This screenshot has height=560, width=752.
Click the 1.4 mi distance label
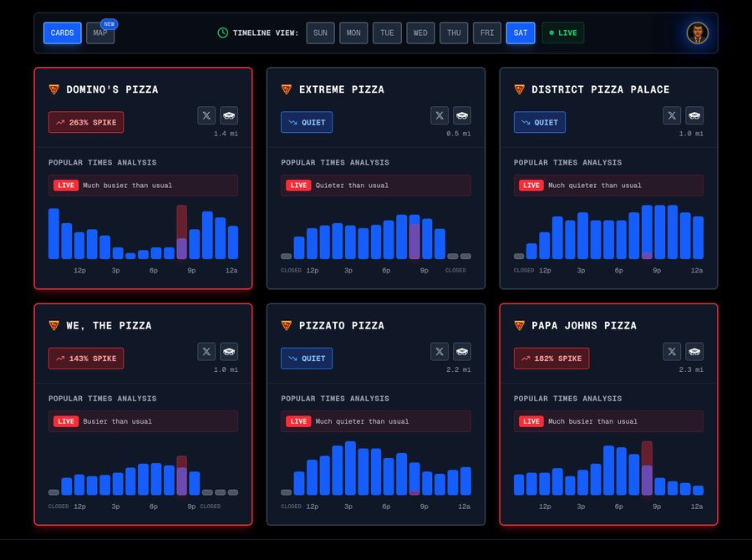pyautogui.click(x=226, y=134)
